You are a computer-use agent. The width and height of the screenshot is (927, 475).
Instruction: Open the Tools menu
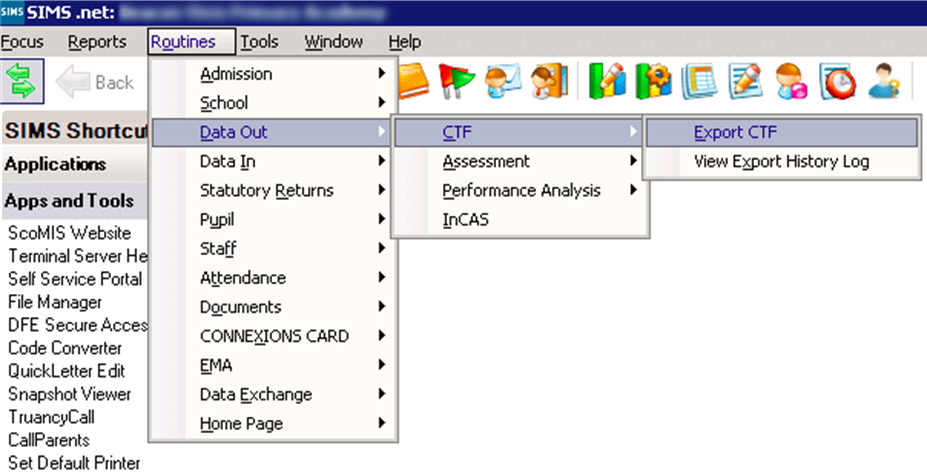259,42
